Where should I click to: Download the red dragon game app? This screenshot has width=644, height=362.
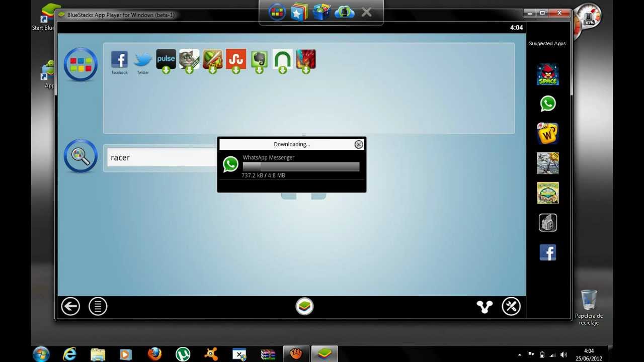[x=306, y=61]
